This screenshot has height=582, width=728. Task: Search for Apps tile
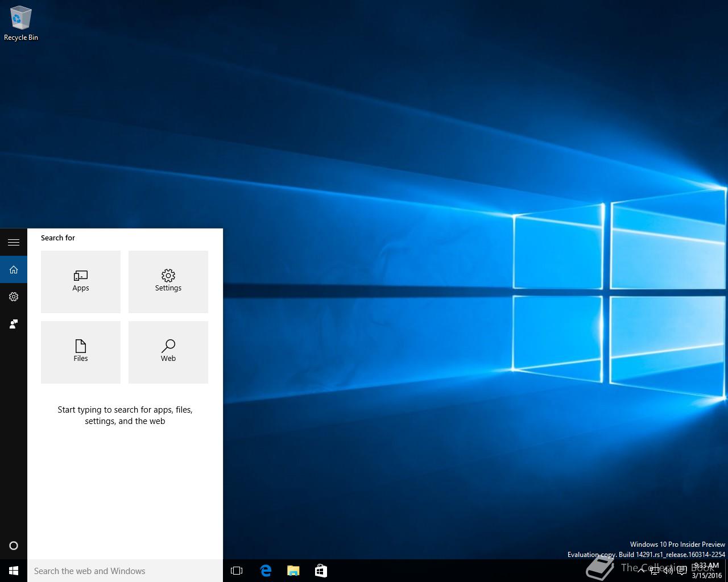[x=81, y=282]
